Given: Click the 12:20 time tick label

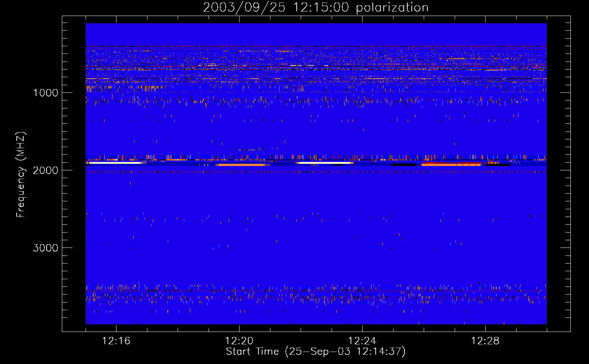Looking at the screenshot, I should (x=239, y=341).
